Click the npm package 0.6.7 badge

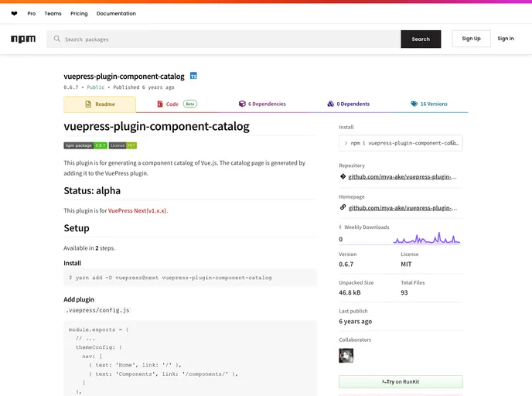pyautogui.click(x=86, y=145)
